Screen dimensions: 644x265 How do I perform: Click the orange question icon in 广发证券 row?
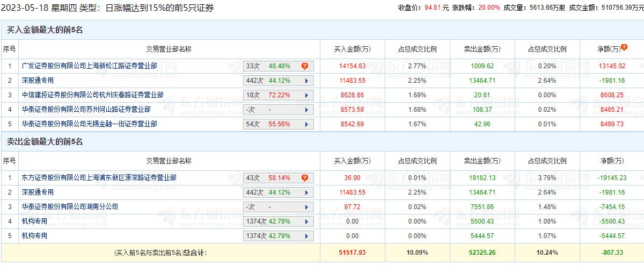point(305,66)
